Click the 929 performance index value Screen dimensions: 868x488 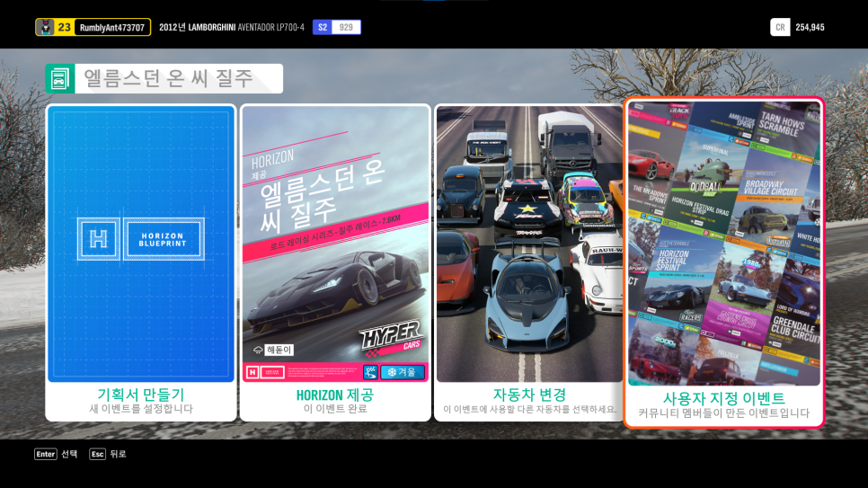(x=347, y=27)
